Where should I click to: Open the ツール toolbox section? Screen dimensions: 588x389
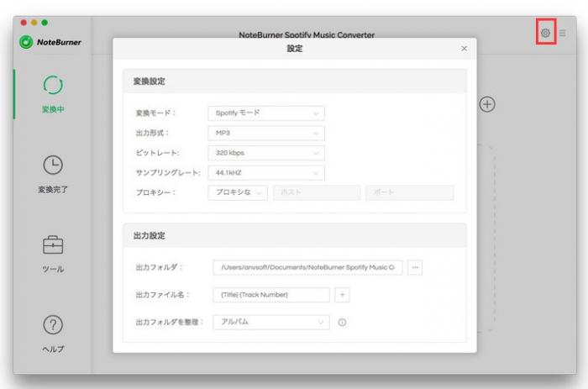(53, 255)
